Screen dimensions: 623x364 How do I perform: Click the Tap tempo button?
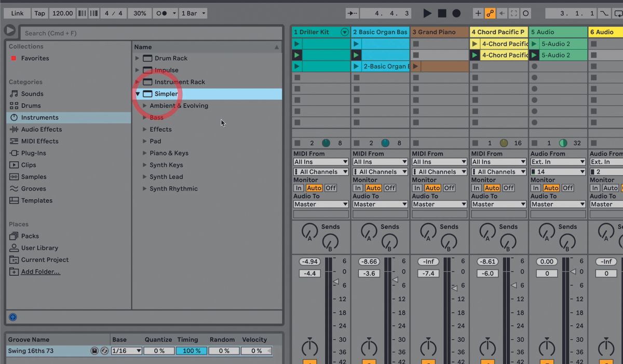(39, 13)
